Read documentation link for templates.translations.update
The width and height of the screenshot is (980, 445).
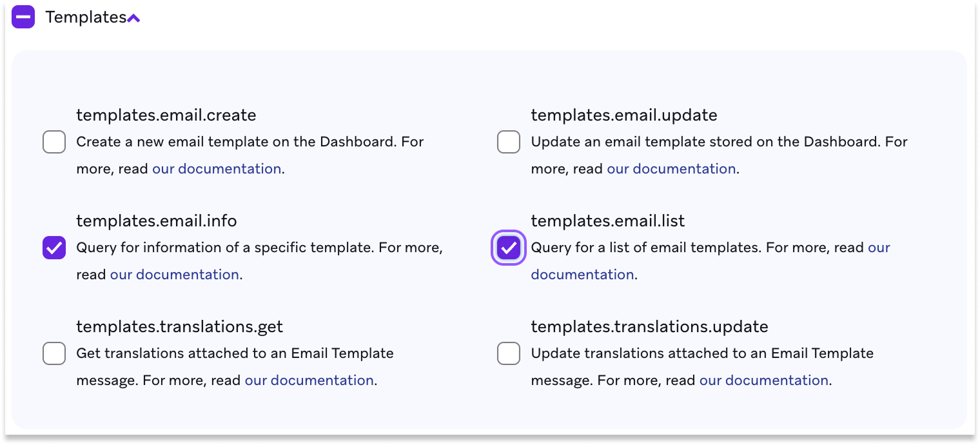764,381
